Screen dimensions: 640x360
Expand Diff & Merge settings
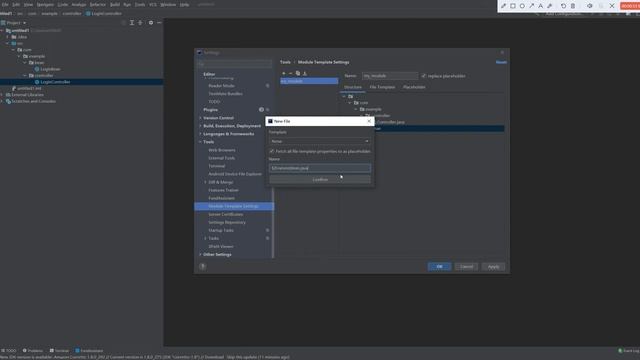pyautogui.click(x=205, y=182)
